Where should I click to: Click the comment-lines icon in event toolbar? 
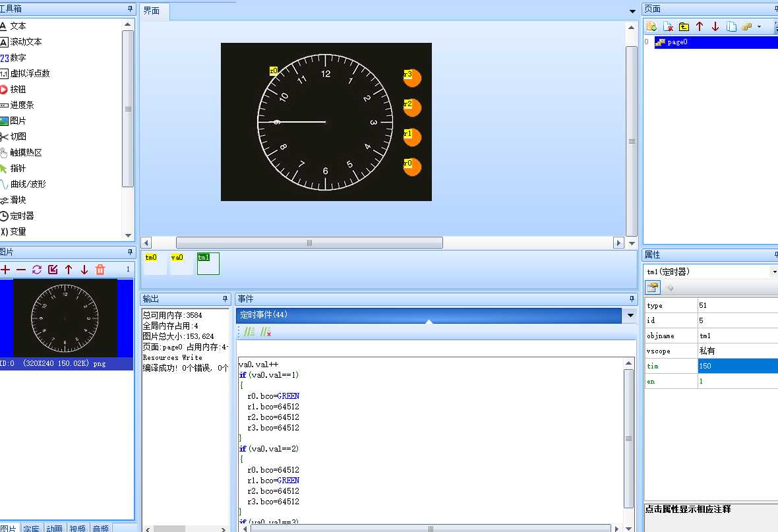[249, 332]
